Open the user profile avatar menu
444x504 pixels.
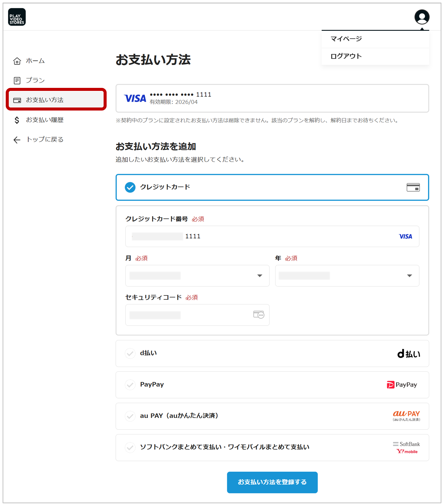422,17
